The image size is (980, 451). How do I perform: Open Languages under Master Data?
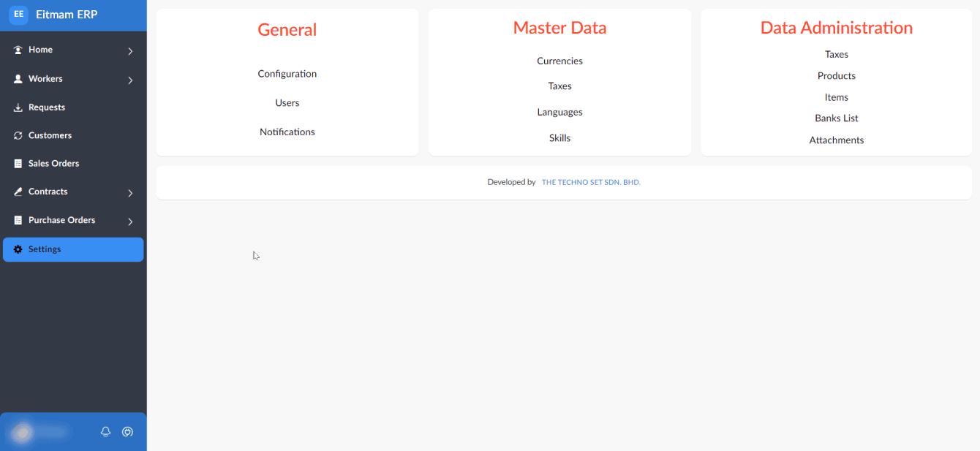559,113
